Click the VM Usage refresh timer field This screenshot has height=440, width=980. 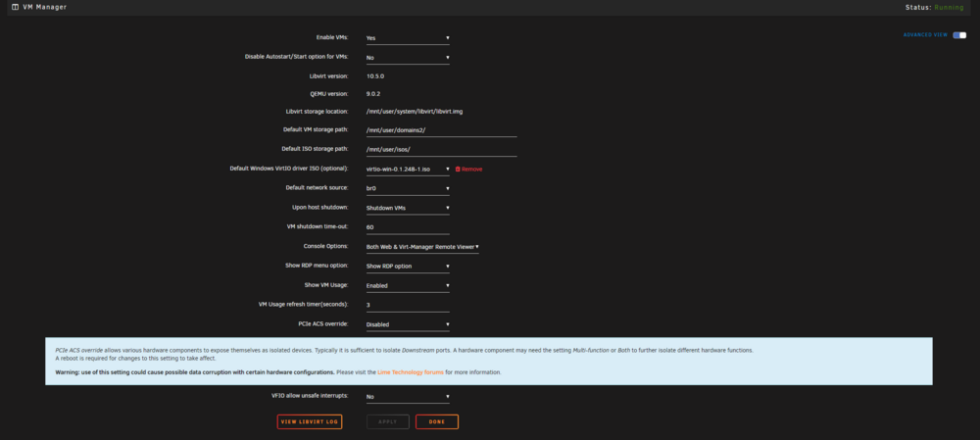[x=408, y=305]
